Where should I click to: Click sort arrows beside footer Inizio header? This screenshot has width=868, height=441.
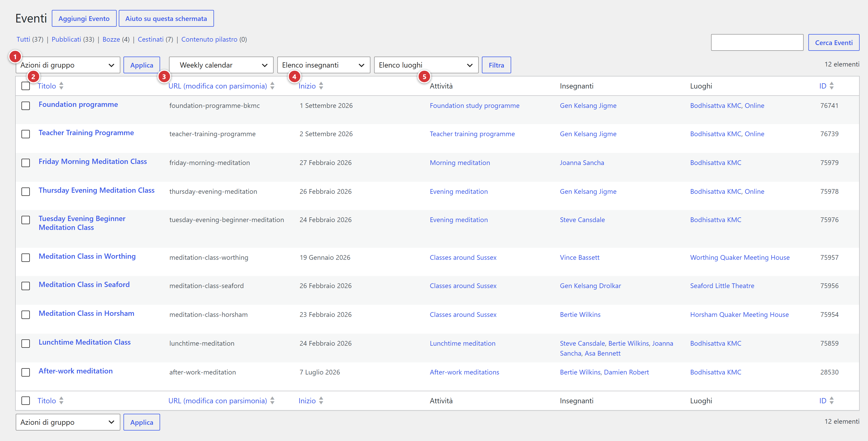tap(321, 400)
